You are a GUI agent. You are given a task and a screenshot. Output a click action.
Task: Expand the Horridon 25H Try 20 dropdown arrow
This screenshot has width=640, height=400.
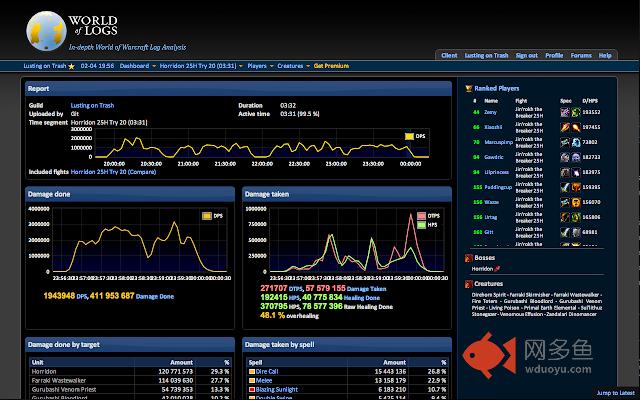coord(241,66)
